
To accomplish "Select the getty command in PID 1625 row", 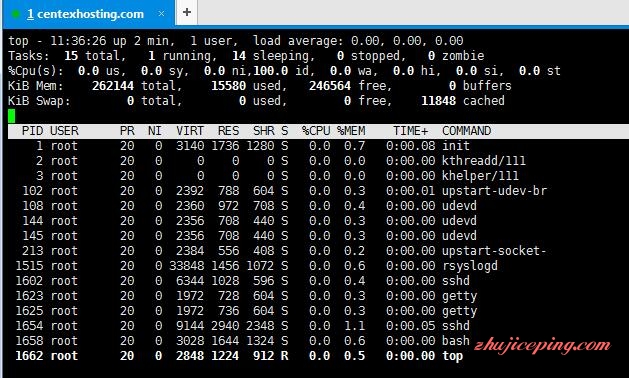I will 459,311.
